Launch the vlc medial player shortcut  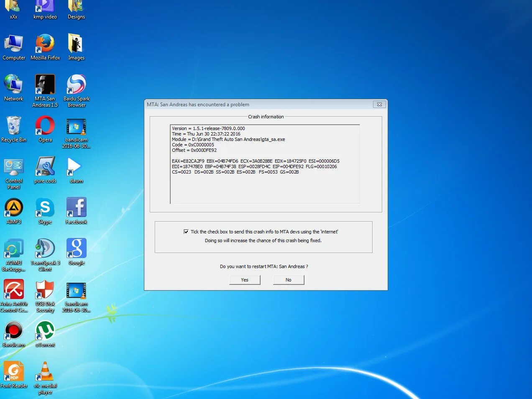[x=45, y=378]
